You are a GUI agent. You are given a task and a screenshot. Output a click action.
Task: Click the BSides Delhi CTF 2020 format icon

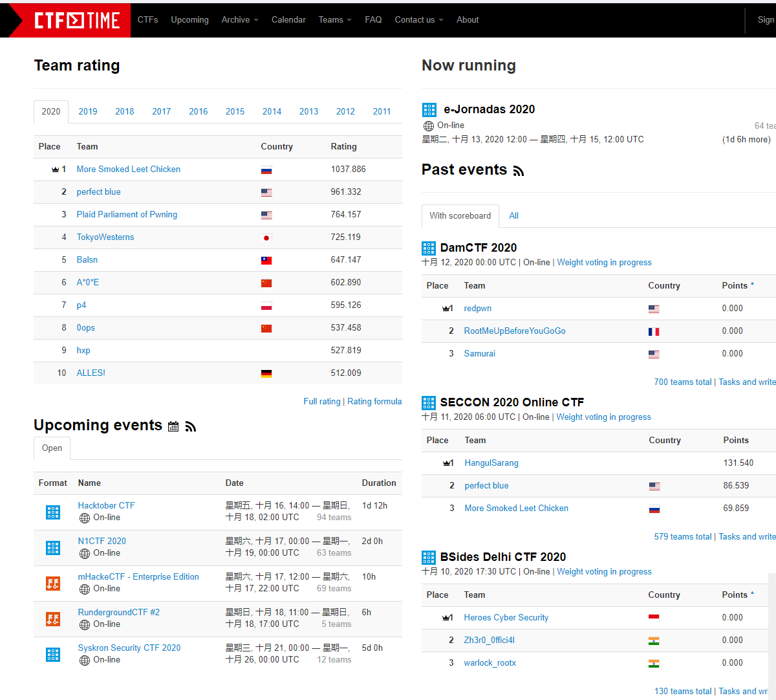coord(429,557)
